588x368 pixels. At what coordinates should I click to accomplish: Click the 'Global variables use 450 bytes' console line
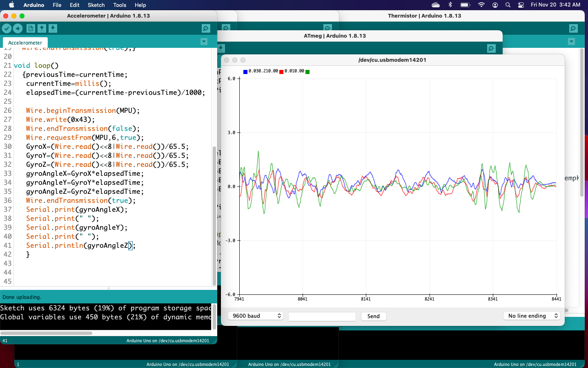pyautogui.click(x=106, y=317)
